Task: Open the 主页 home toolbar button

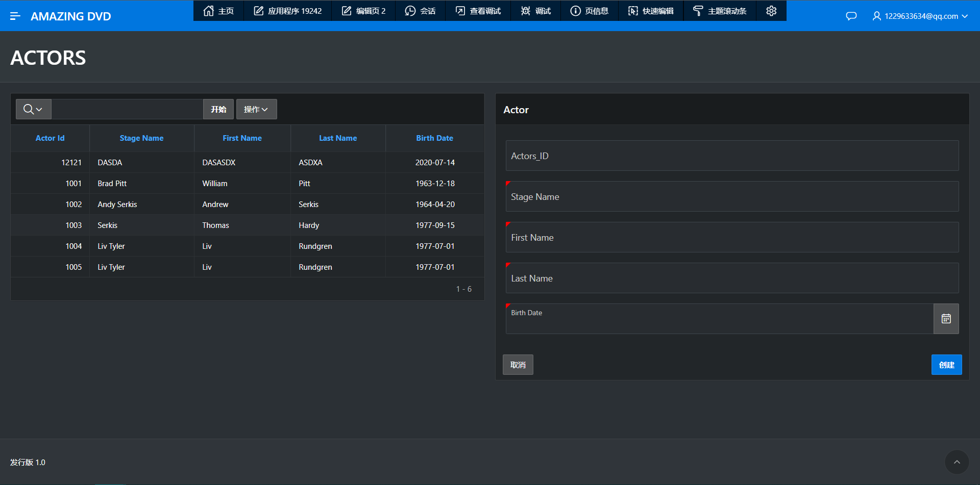Action: point(218,11)
